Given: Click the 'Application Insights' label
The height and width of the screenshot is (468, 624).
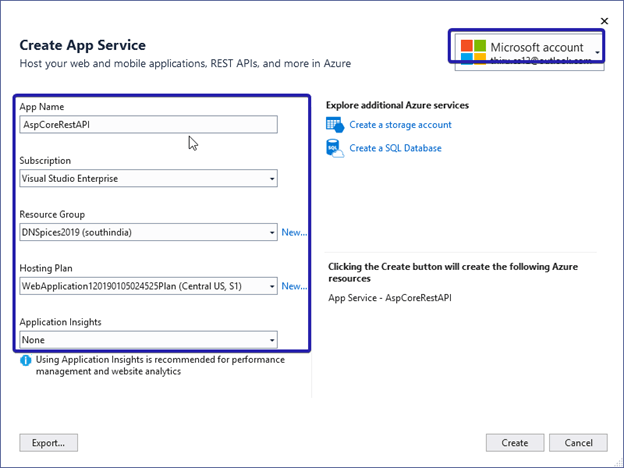Looking at the screenshot, I should pyautogui.click(x=60, y=322).
